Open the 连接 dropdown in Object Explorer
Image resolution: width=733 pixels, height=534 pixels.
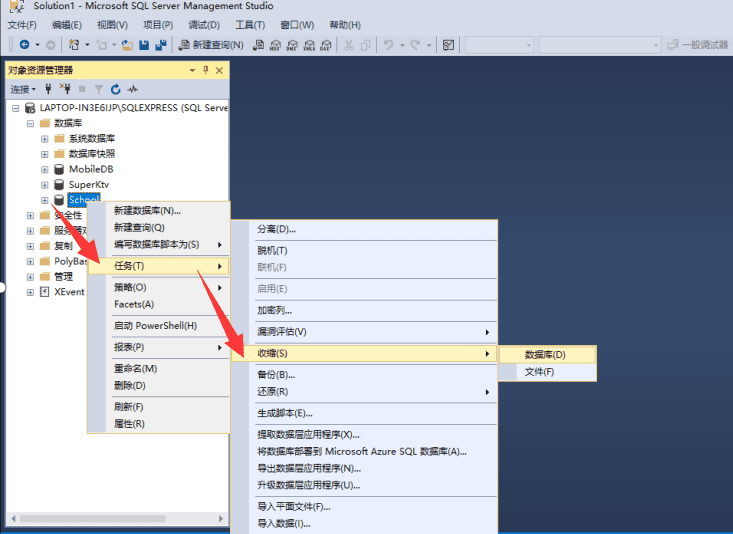[23, 89]
